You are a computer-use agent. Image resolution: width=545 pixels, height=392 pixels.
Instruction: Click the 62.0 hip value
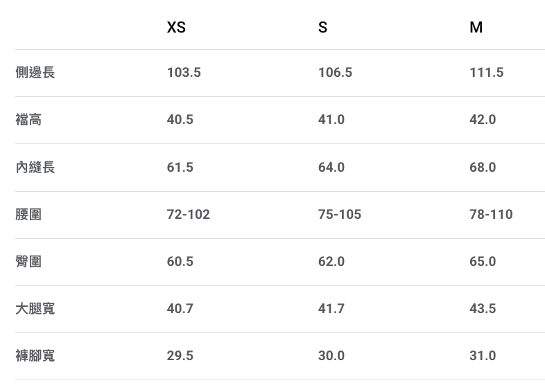coord(331,261)
